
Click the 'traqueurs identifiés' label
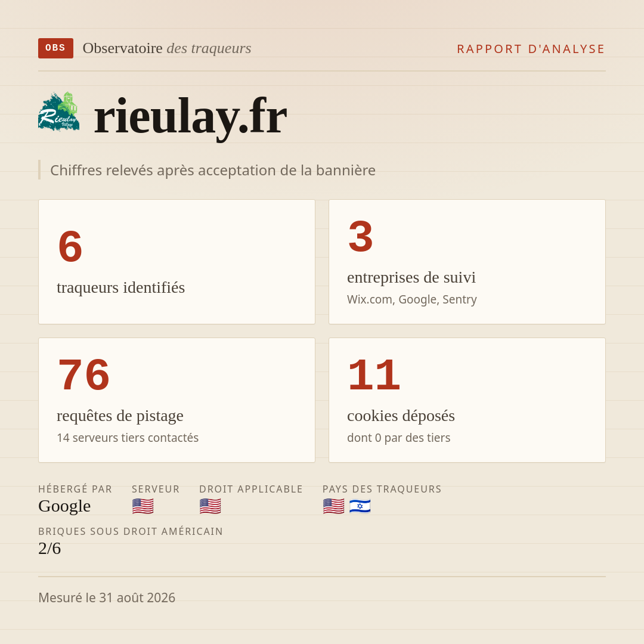pyautogui.click(x=120, y=287)
